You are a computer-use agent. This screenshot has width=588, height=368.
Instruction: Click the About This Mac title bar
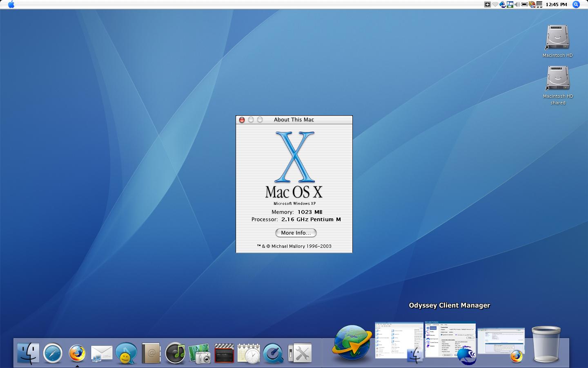(294, 120)
